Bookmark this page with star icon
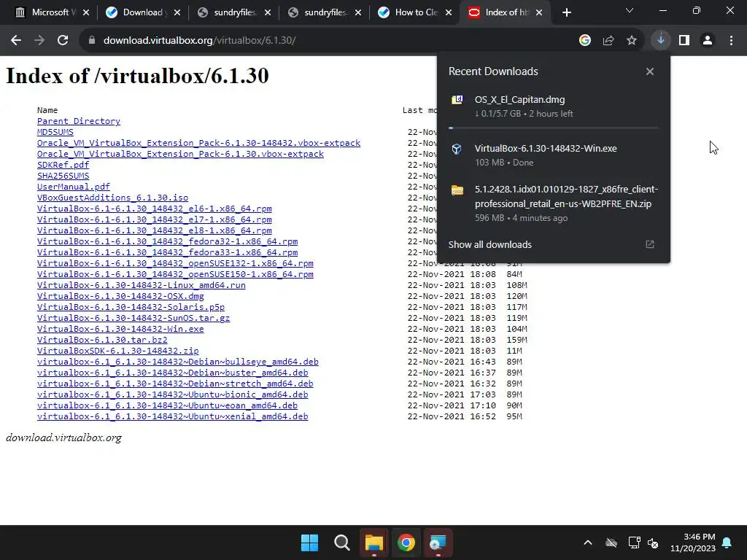Screen dimensions: 747x560 (632, 41)
